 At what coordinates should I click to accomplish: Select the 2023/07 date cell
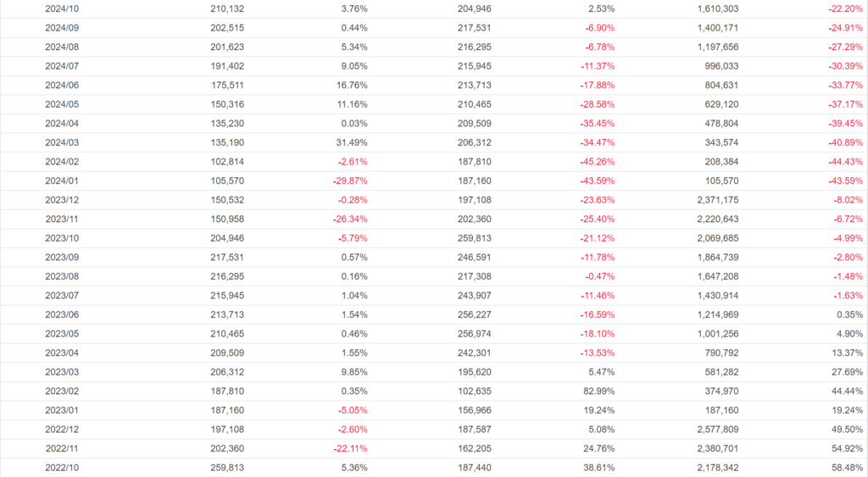click(62, 296)
